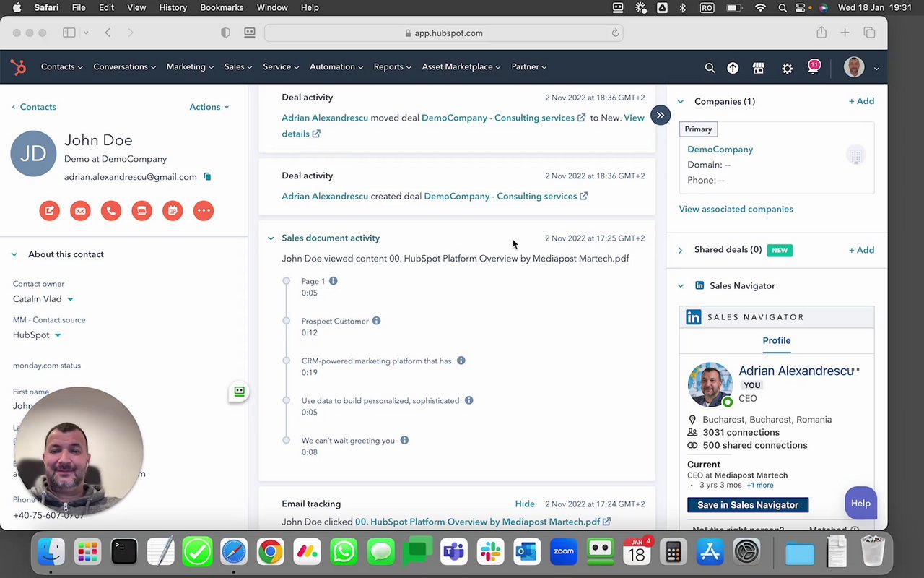This screenshot has height=578, width=924.
Task: Click the meeting calendar action icon
Action: coord(173,211)
